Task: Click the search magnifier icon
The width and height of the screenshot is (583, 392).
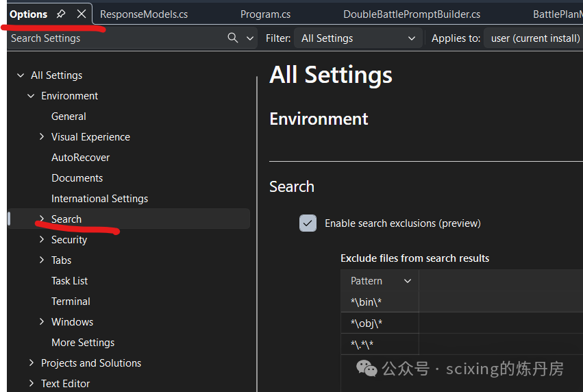Action: tap(233, 38)
